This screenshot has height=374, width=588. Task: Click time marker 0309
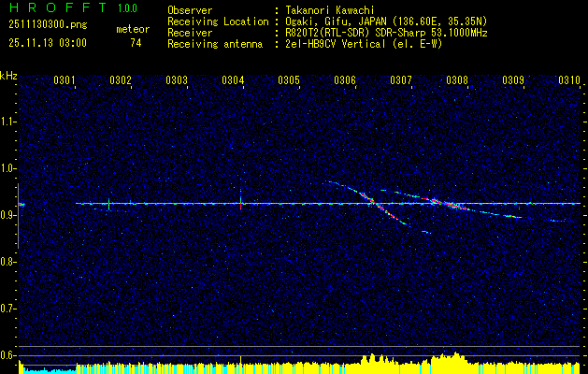pyautogui.click(x=513, y=79)
